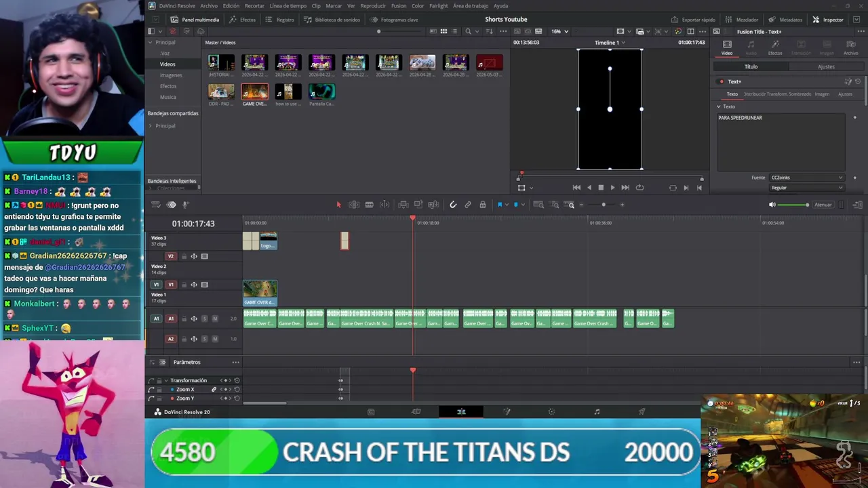Open the Biblioteca de sonidos panel
Screen dimensions: 868x488
332,20
